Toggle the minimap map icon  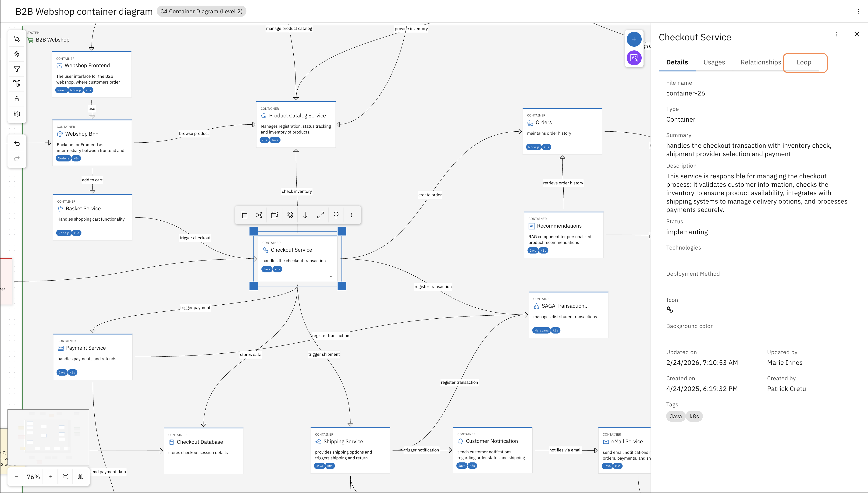coord(81,477)
